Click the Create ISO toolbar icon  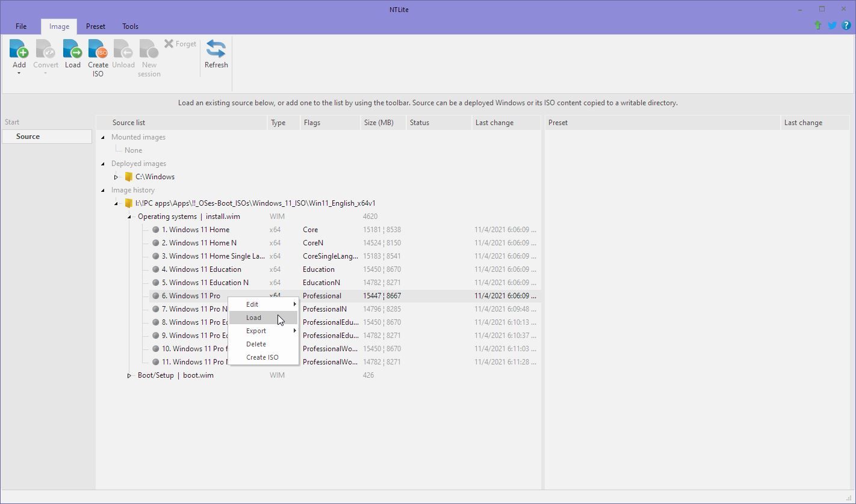click(x=98, y=49)
